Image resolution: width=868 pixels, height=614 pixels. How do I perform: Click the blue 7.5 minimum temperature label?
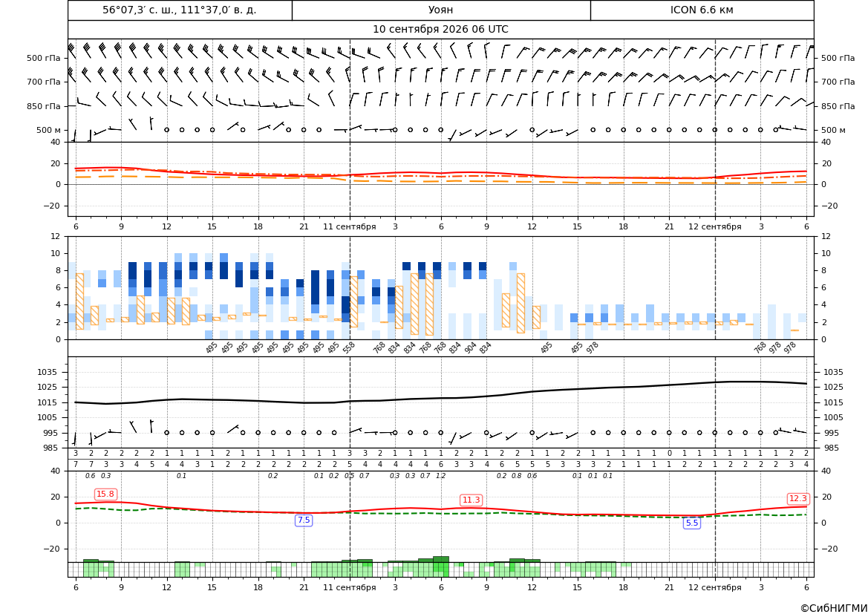pos(304,520)
